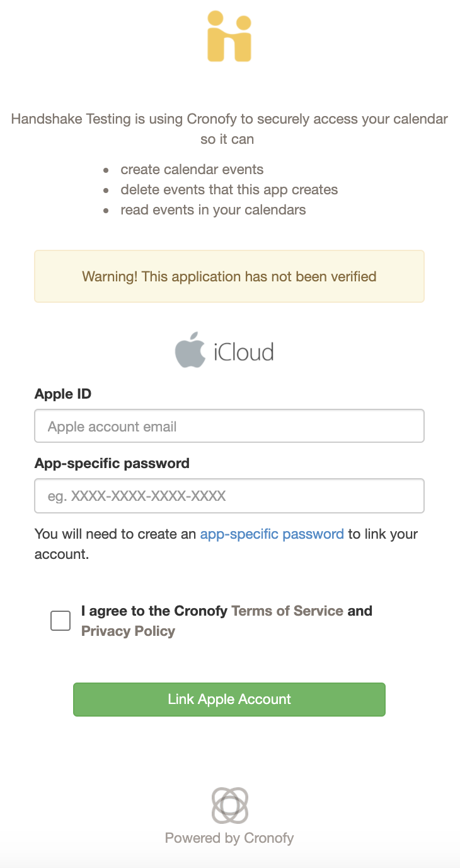
Task: Open the app-specific password link
Action: pos(272,534)
